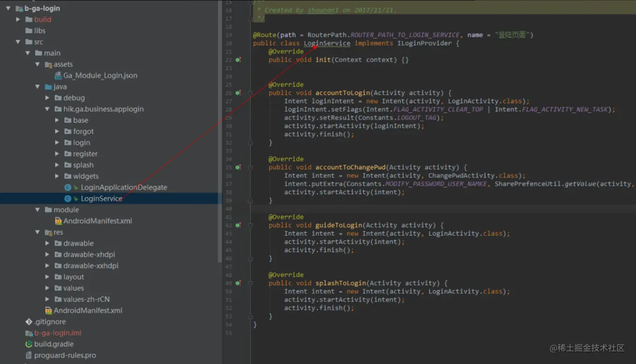The width and height of the screenshot is (636, 364).
Task: Click ChangePwdActivity in the editor
Action: (x=461, y=176)
